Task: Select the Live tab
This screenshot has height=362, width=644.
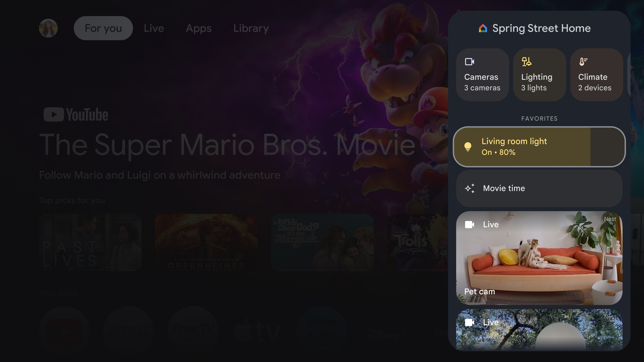Action: (x=153, y=28)
